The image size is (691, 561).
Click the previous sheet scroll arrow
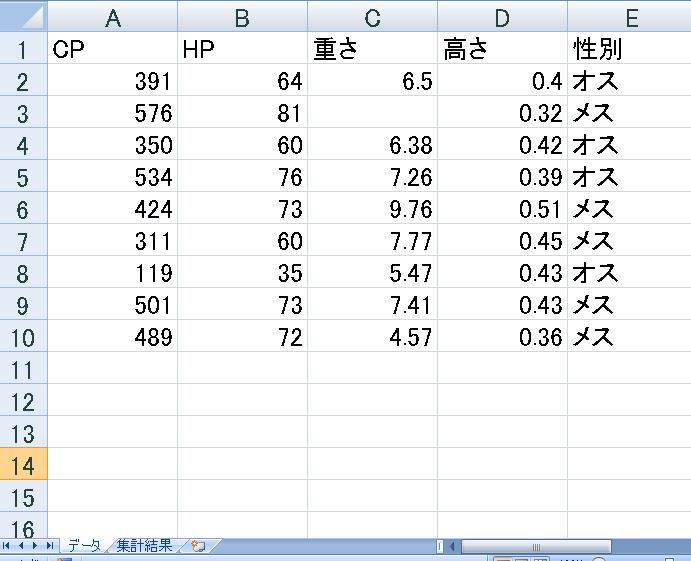pos(23,546)
